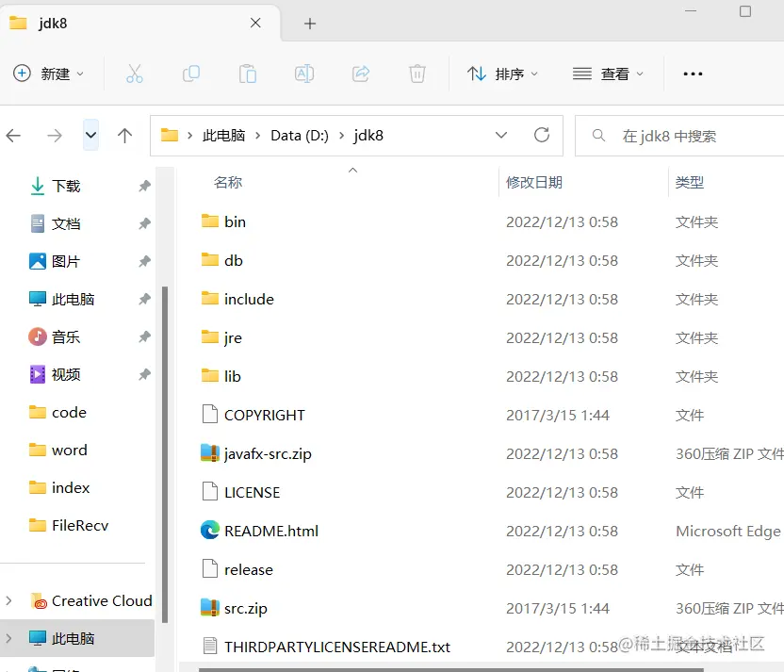The image size is (784, 672).
Task: Open the 查看 (View) dropdown
Action: 608,74
